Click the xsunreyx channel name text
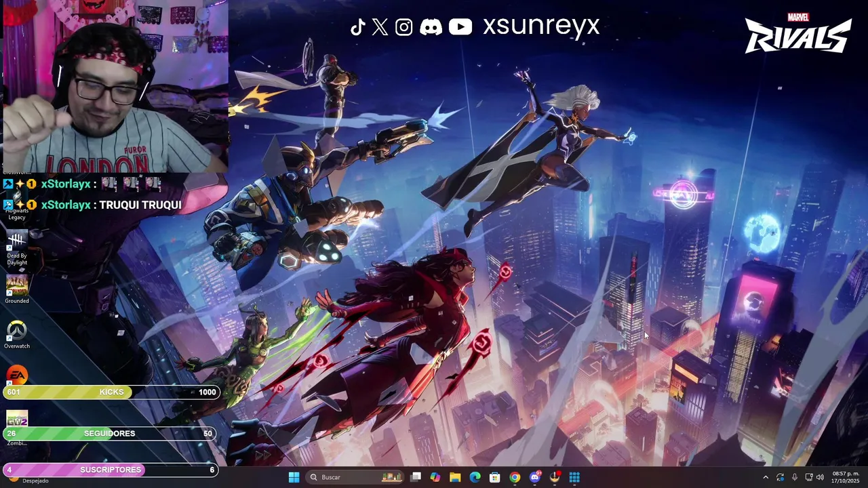Image resolution: width=868 pixels, height=488 pixels. [541, 26]
